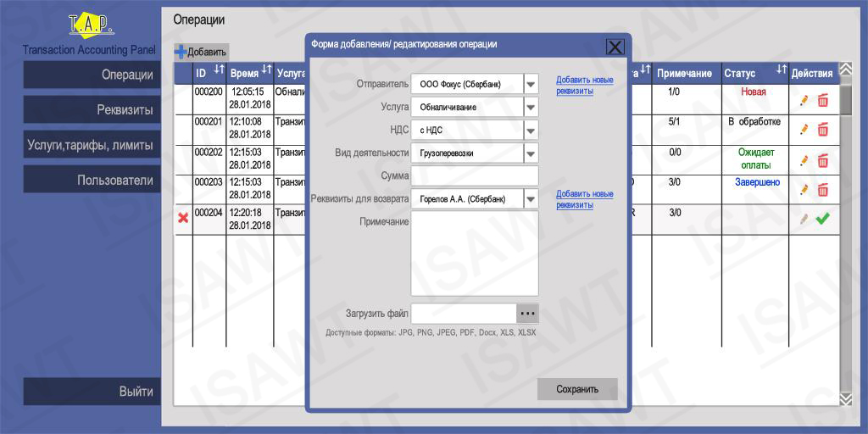Click the blue plus Добавить button
This screenshot has height=434, width=868.
coord(201,53)
